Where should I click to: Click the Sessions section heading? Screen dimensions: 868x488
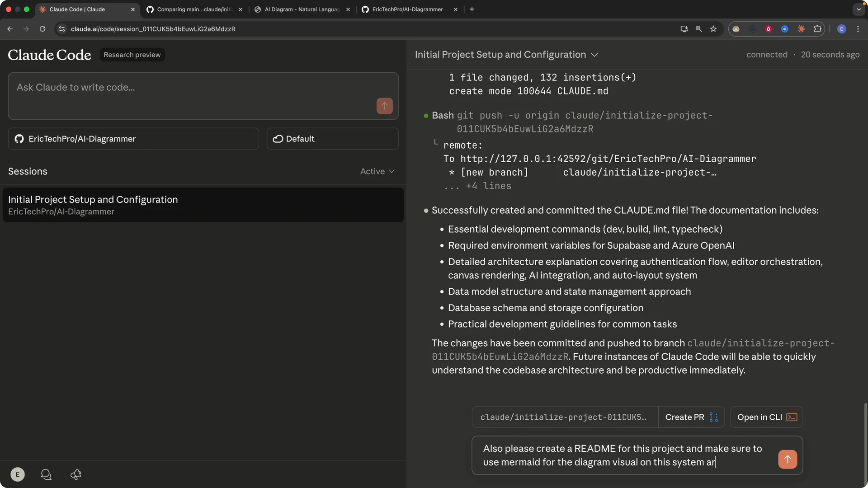click(28, 171)
